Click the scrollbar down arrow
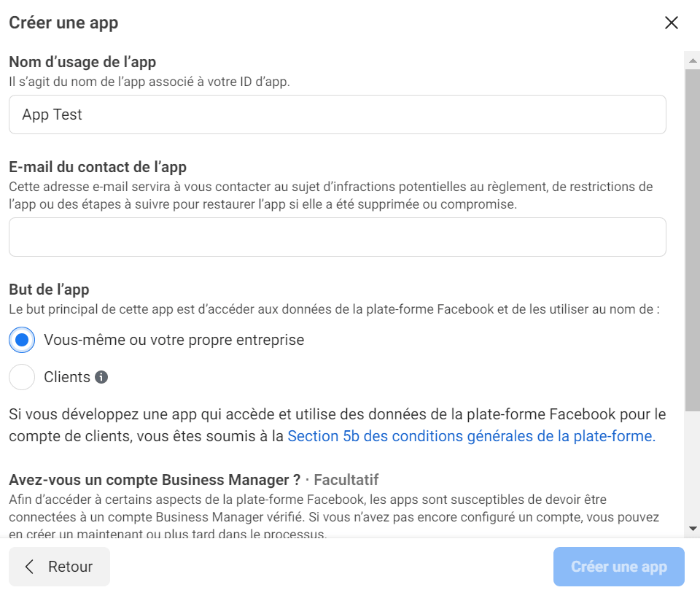The width and height of the screenshot is (700, 590). (693, 528)
